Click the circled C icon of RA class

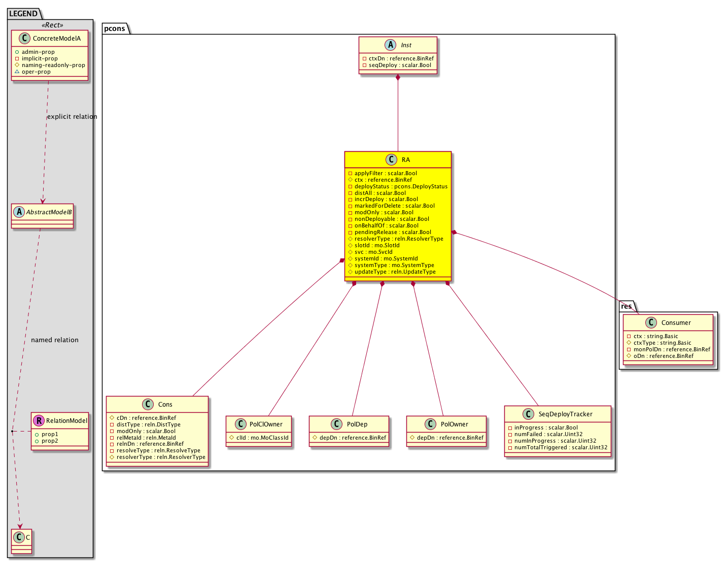(391, 160)
